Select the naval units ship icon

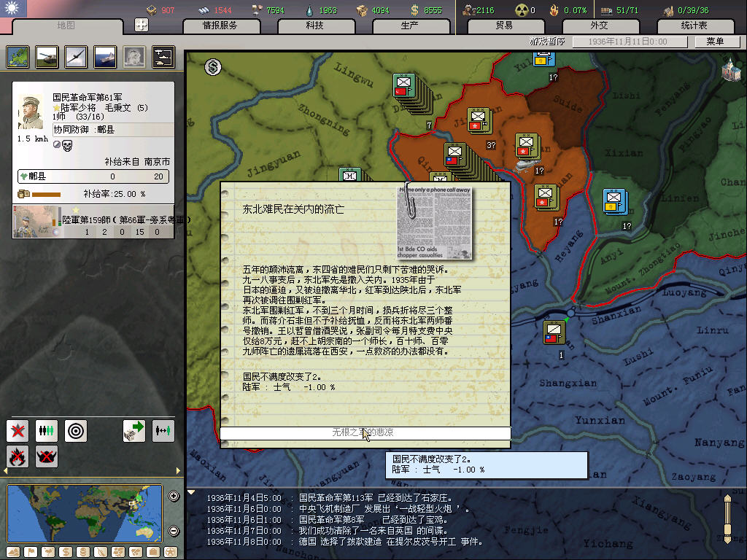[105, 57]
